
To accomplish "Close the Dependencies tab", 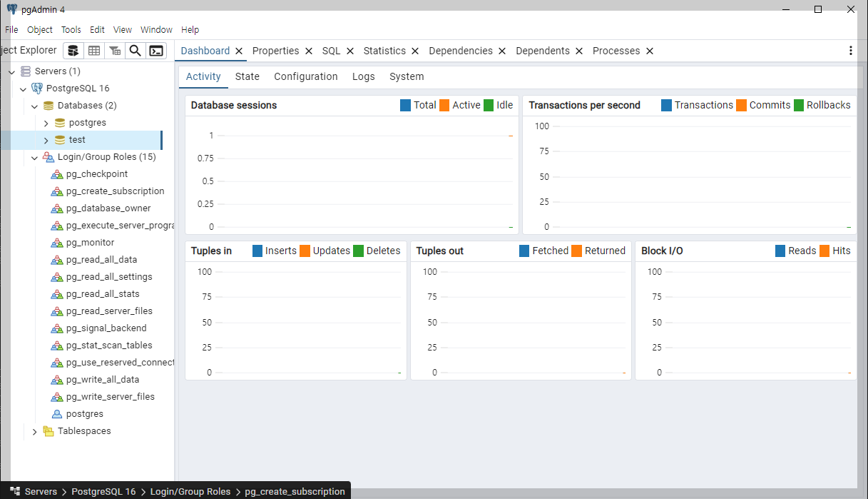I will [502, 51].
